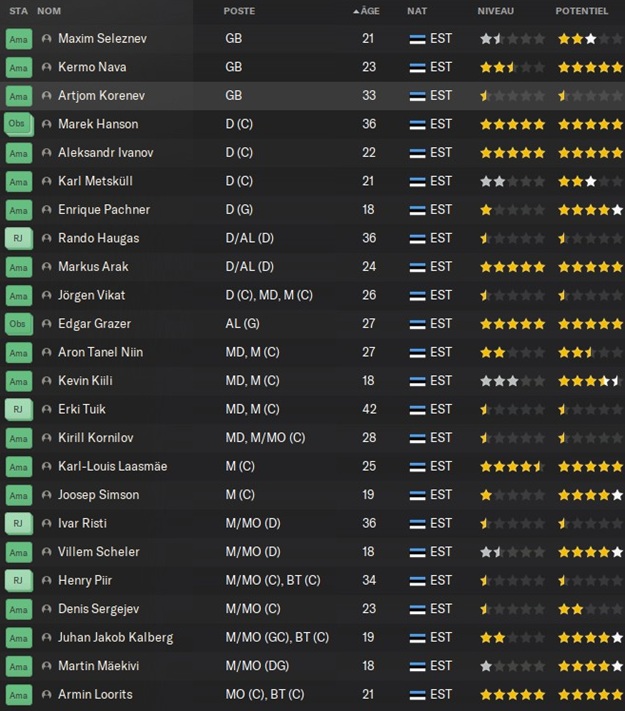Click the person icon next to Kermo Nava
625x711 pixels.
pyautogui.click(x=46, y=67)
